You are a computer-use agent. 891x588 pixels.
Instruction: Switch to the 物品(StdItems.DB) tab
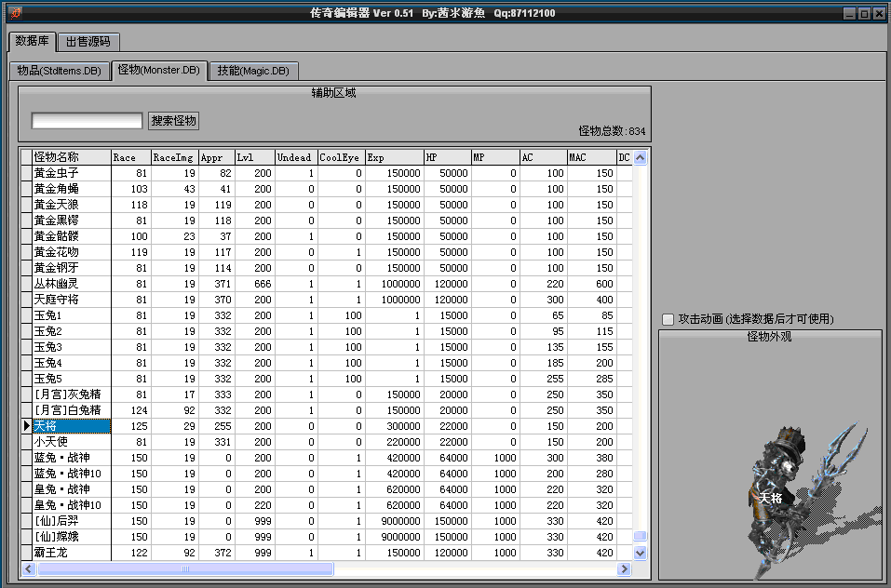click(60, 71)
